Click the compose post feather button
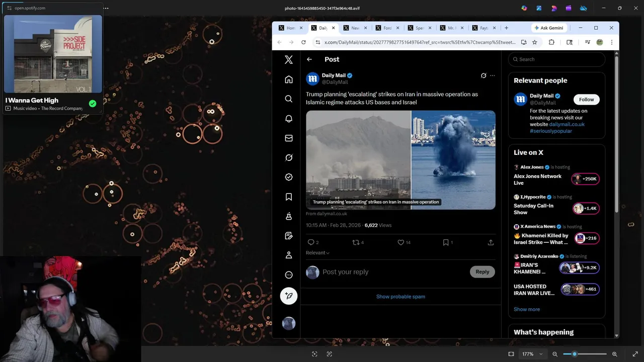The width and height of the screenshot is (644, 362). pyautogui.click(x=289, y=296)
